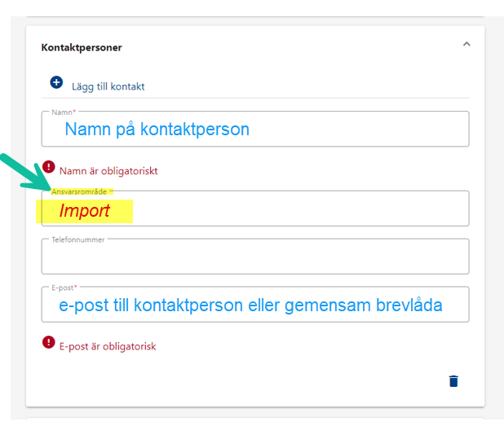Delete the contact using the trash icon
This screenshot has width=504, height=422.
click(453, 381)
